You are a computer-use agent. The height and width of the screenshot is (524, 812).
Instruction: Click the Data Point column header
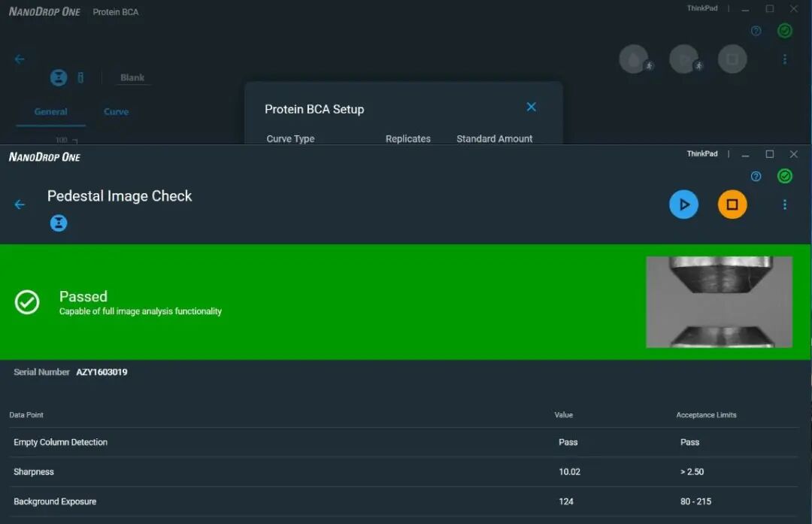point(26,415)
